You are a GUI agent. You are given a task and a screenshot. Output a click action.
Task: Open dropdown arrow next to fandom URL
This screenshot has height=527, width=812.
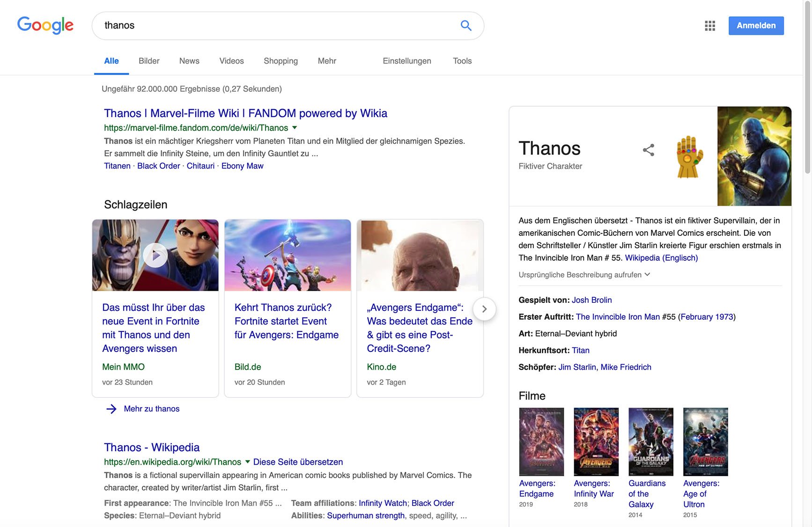(x=295, y=127)
